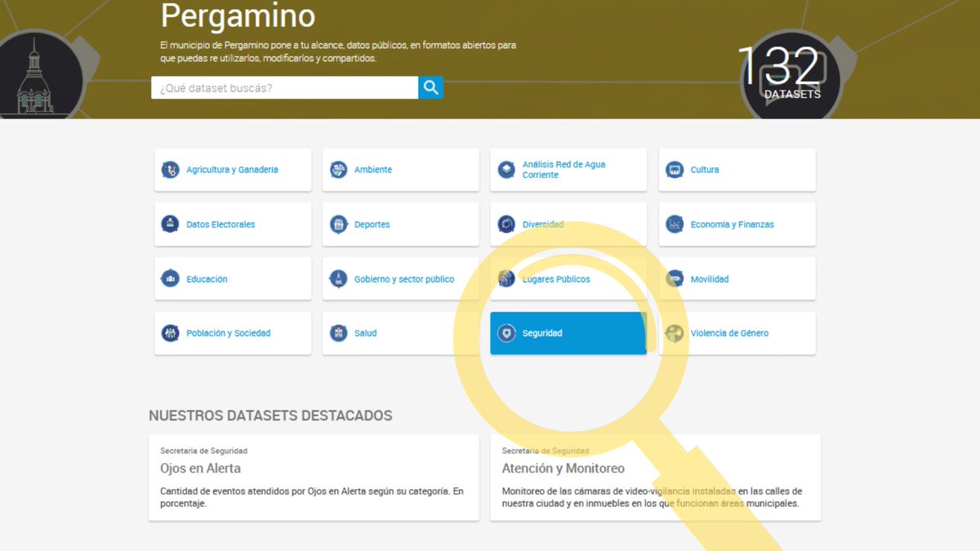The height and width of the screenshot is (551, 980).
Task: Select the Cultura category icon
Action: [675, 169]
